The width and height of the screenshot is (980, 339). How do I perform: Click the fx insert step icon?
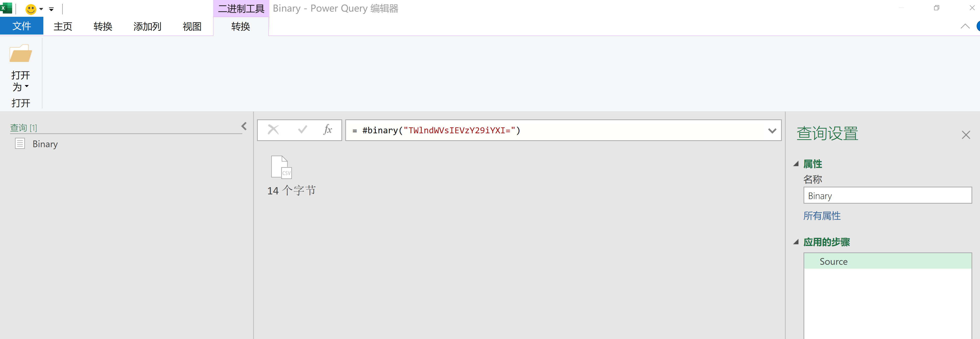327,130
